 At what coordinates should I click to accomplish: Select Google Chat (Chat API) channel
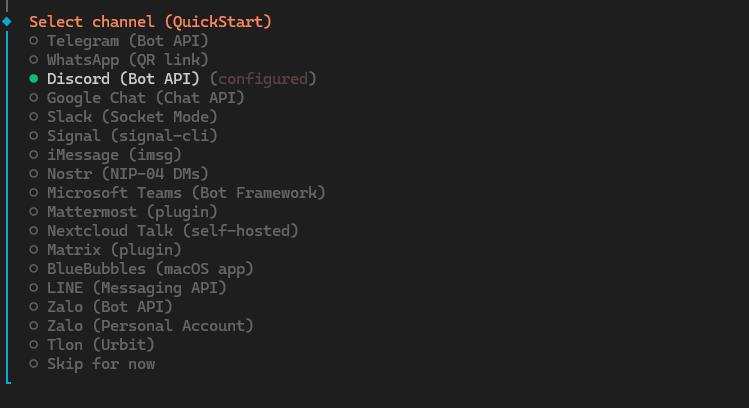(145, 98)
